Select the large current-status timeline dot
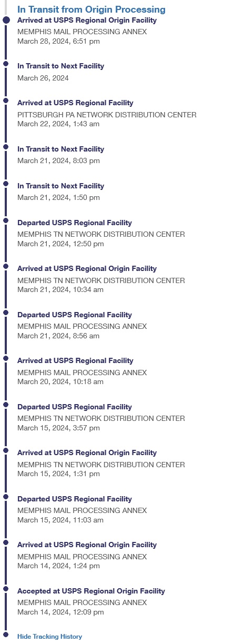This screenshot has height=644, width=245. tap(6, 20)
